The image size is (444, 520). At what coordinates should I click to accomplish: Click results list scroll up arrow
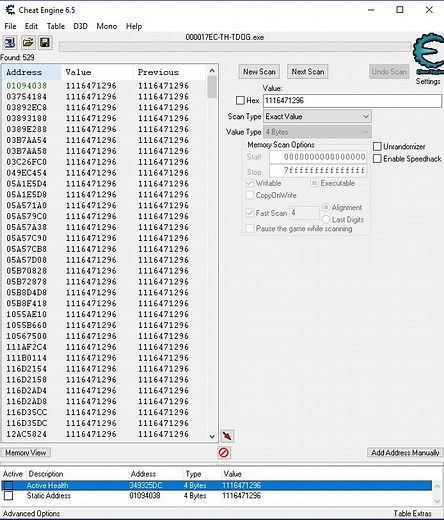212,71
